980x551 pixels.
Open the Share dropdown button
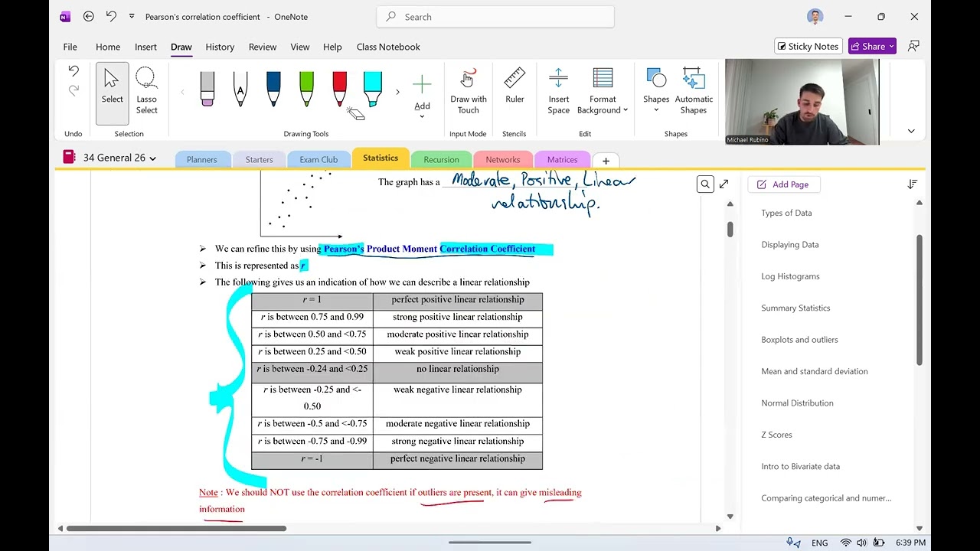(872, 47)
